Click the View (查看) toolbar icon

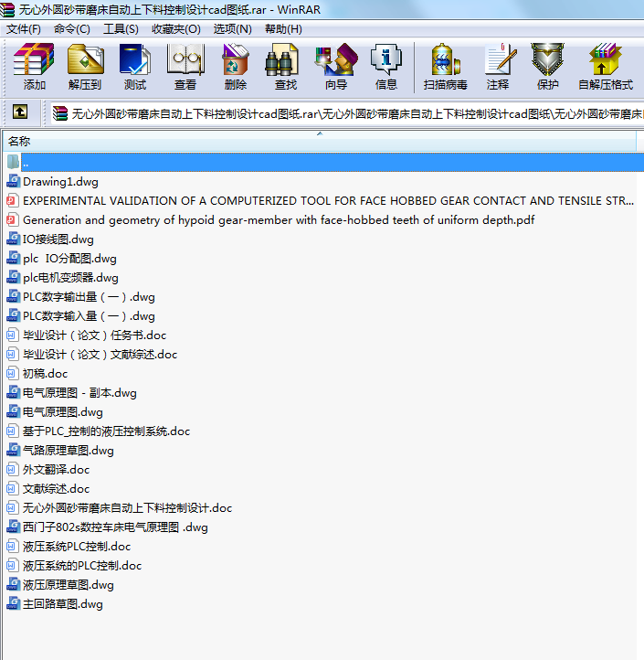click(x=185, y=67)
